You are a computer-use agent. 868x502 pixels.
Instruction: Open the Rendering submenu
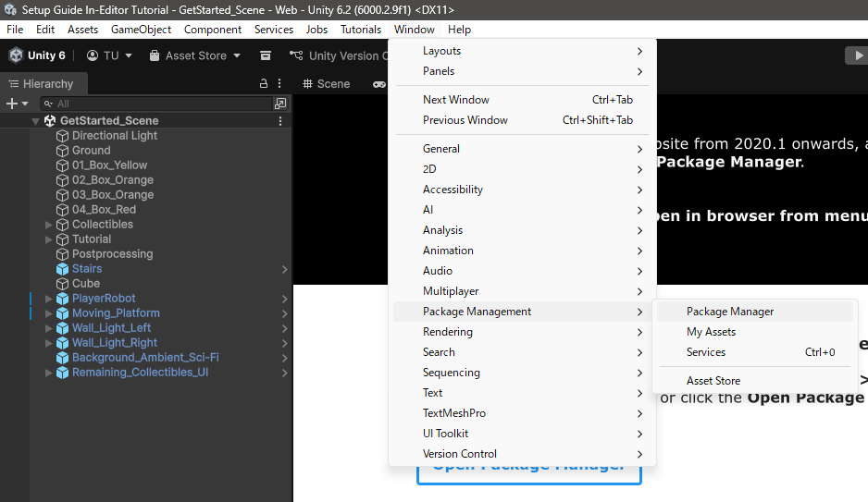tap(448, 332)
